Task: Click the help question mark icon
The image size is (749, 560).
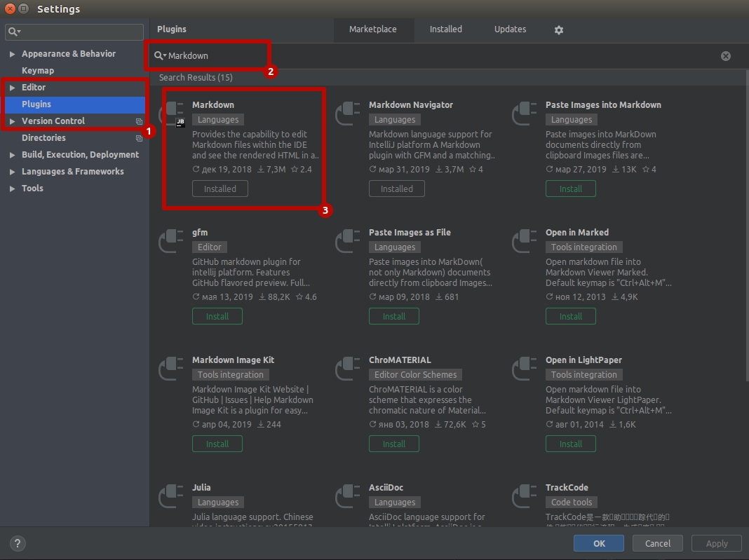Action: (x=18, y=543)
